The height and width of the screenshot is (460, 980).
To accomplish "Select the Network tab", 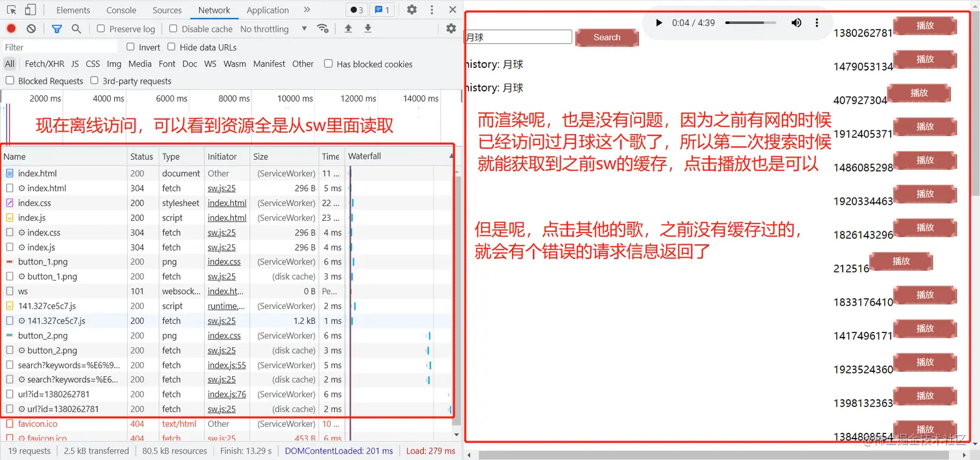I will (x=215, y=10).
